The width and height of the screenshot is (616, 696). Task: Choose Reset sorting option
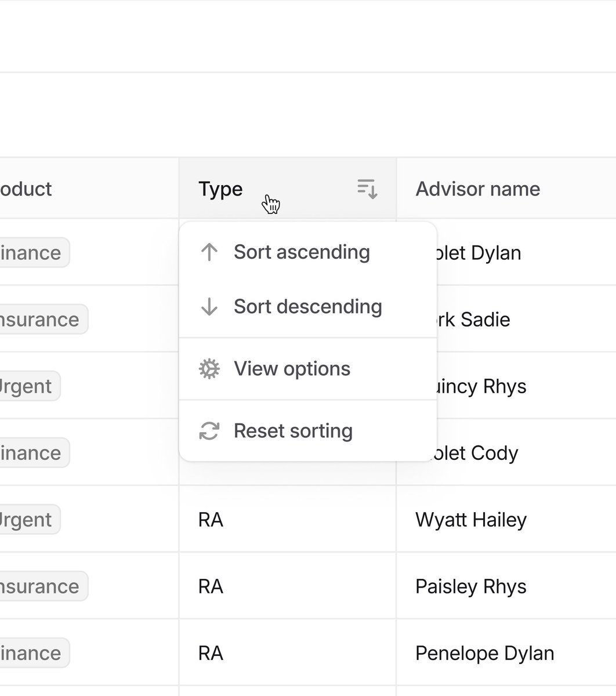click(308, 431)
